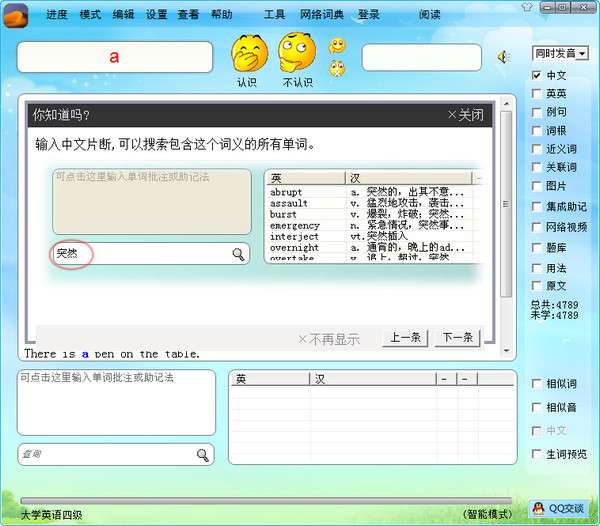Click the QQ交谈 button
This screenshot has height=526, width=600.
[559, 508]
